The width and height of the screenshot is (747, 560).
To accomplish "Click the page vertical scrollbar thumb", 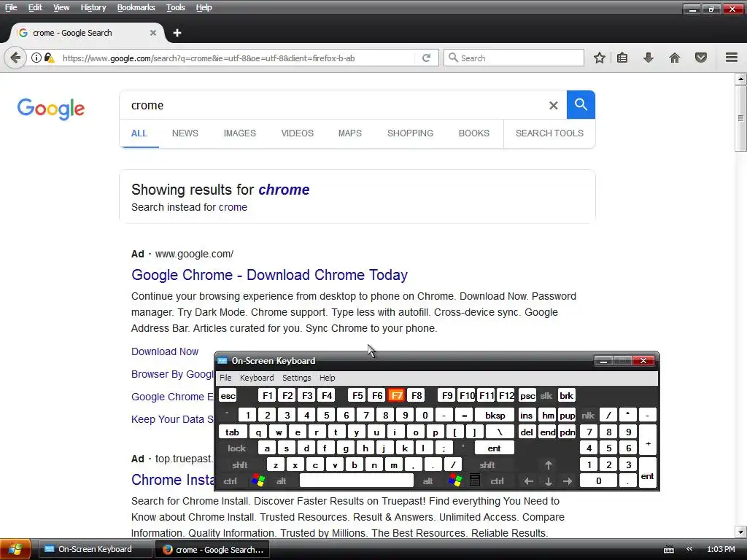I will (x=740, y=118).
